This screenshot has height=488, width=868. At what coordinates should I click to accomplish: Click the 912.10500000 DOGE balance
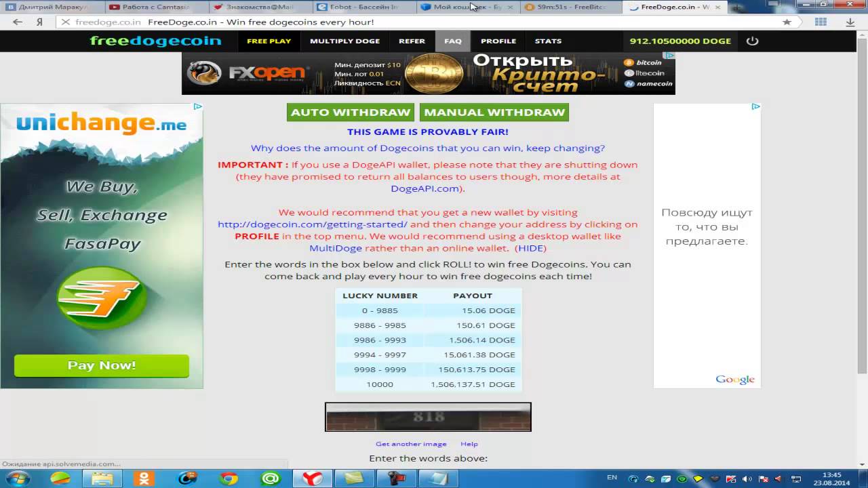click(680, 41)
